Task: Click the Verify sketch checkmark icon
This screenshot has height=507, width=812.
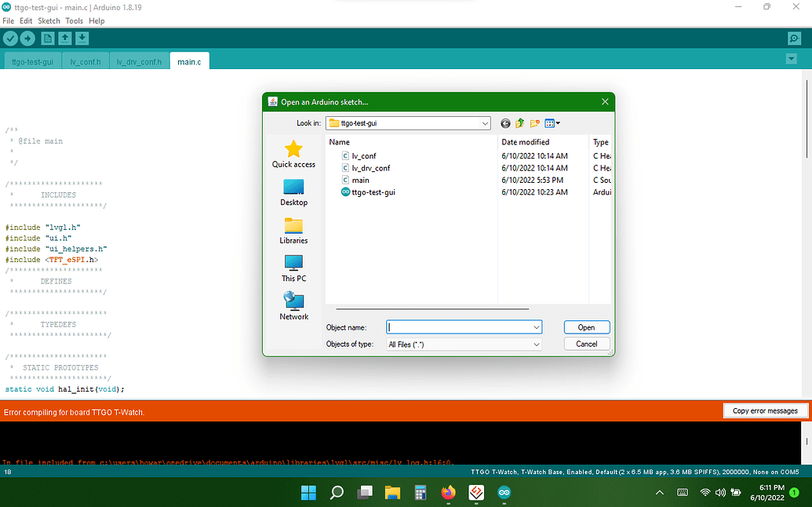Action: [10, 38]
